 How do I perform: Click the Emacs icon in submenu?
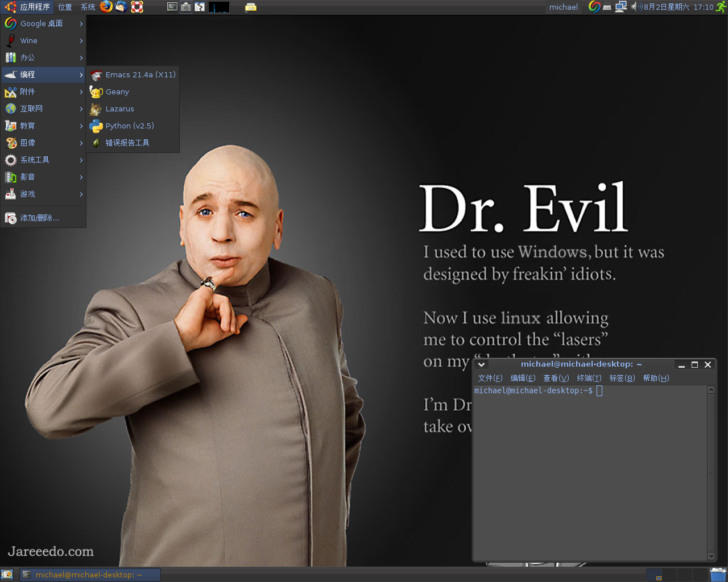[96, 74]
